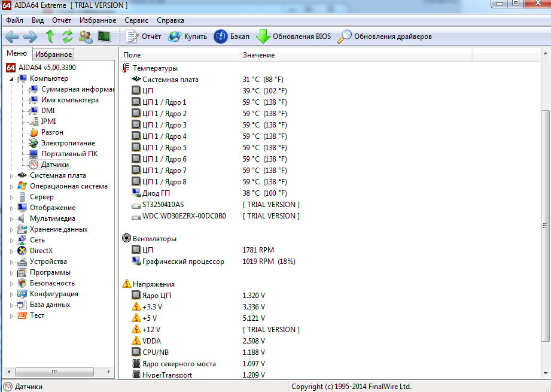Viewport: 551px width, 392px height.
Task: Select DMI tree item
Action: [x=42, y=111]
